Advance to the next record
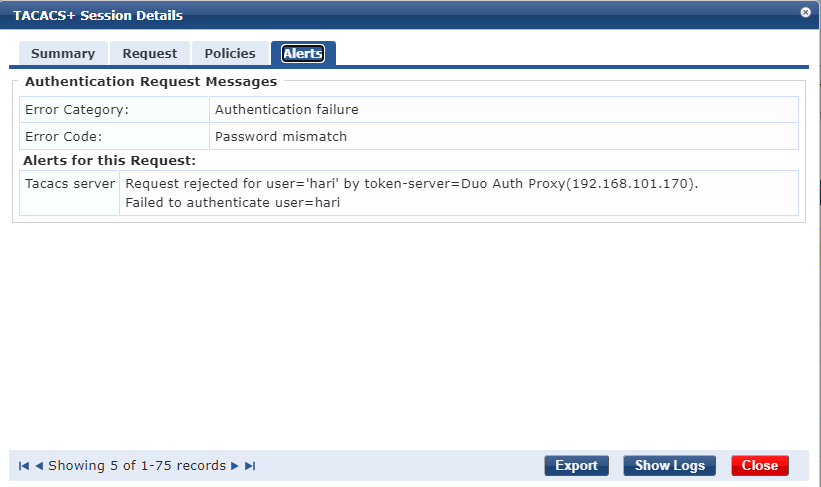This screenshot has width=821, height=487. point(235,466)
